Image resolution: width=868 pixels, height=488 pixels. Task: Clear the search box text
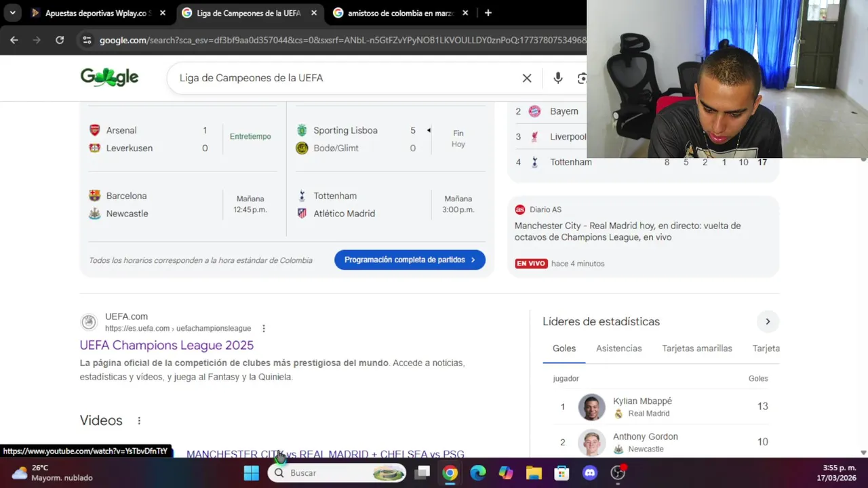(x=527, y=78)
